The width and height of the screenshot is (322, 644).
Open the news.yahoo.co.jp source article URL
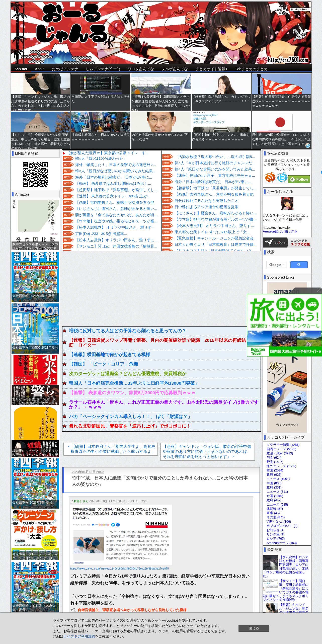point(119,569)
